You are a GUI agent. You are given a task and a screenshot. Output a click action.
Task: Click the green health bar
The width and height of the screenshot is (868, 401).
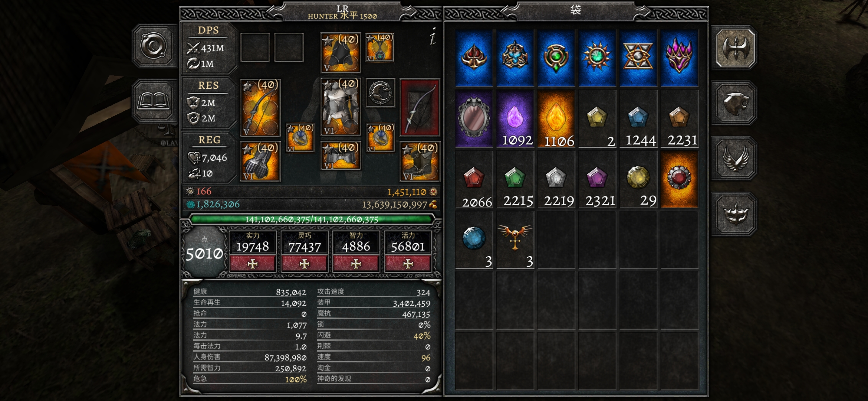(312, 219)
